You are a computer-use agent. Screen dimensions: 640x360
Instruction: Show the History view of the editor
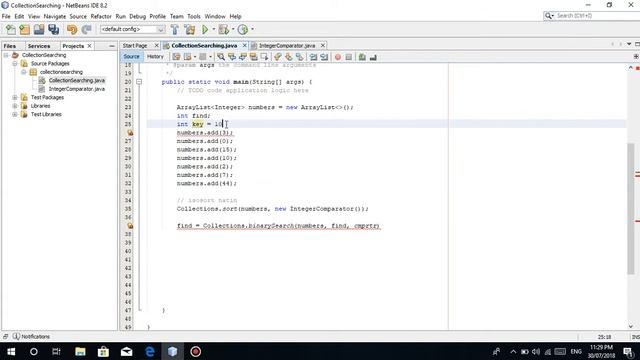(x=155, y=57)
